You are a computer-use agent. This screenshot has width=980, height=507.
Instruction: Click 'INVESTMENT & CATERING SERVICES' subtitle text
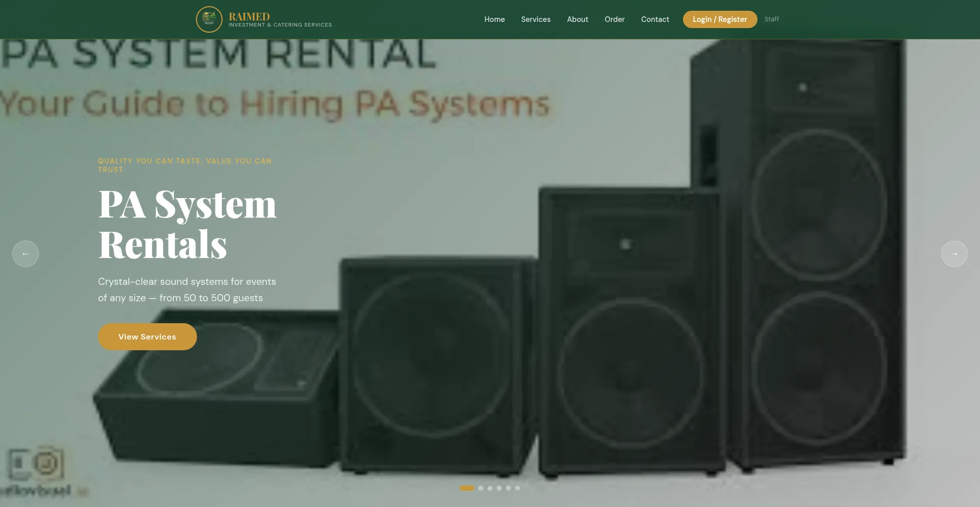pyautogui.click(x=280, y=25)
